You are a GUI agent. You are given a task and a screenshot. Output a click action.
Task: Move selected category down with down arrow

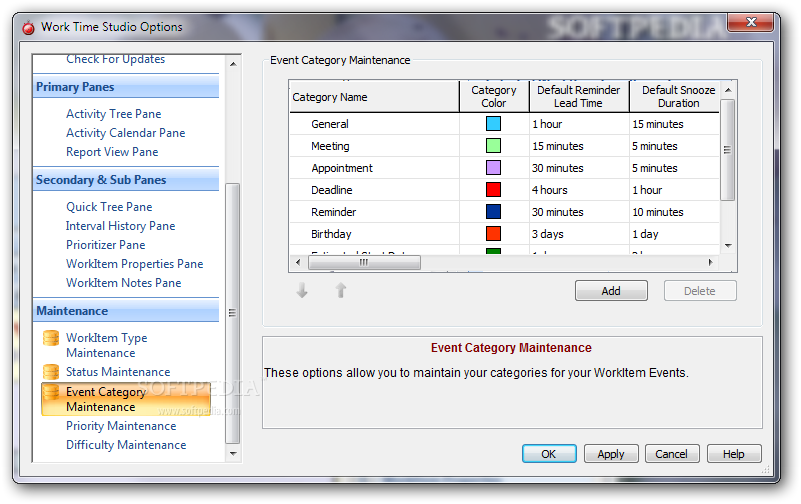coord(302,291)
